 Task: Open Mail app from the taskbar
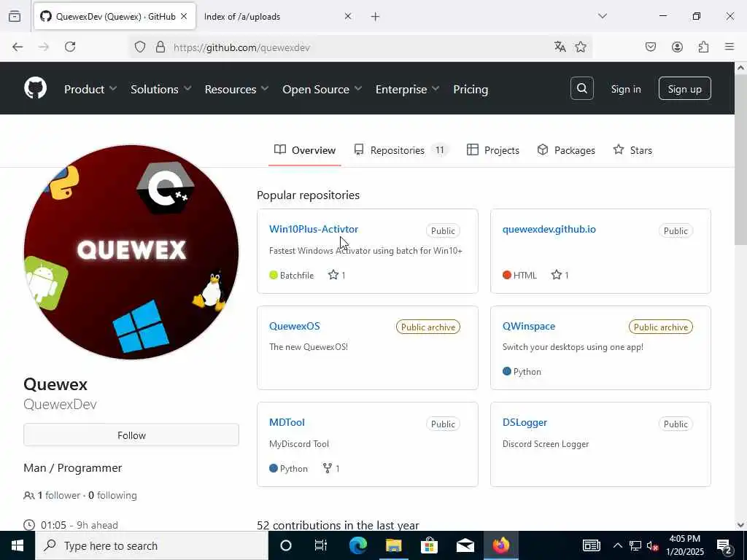tap(465, 545)
